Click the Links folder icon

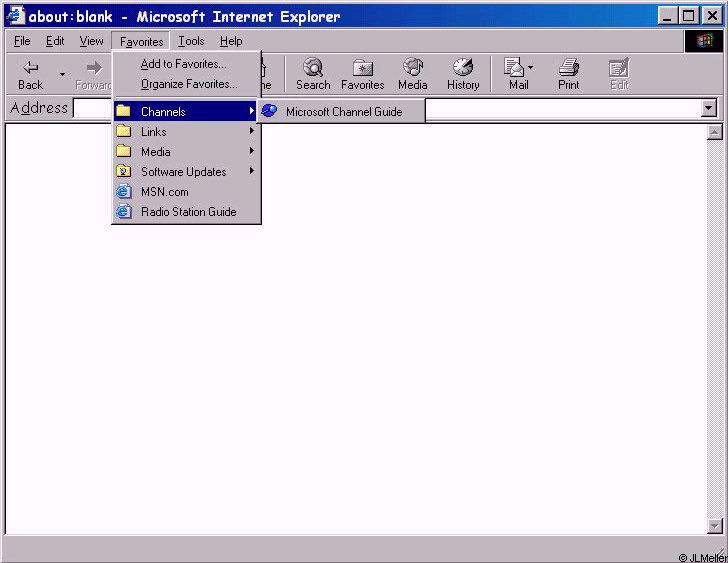coord(124,131)
